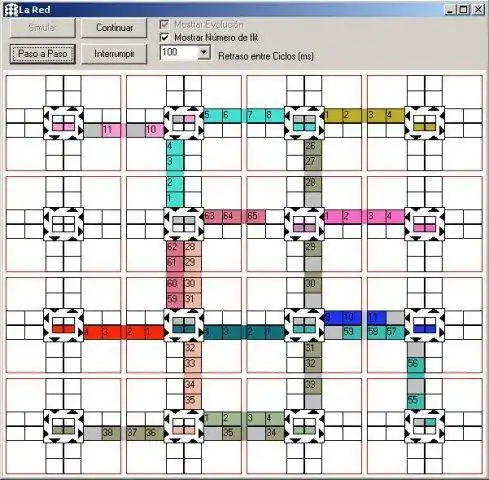Click the olive flit numbered 36
The image size is (489, 480).
coord(154,433)
